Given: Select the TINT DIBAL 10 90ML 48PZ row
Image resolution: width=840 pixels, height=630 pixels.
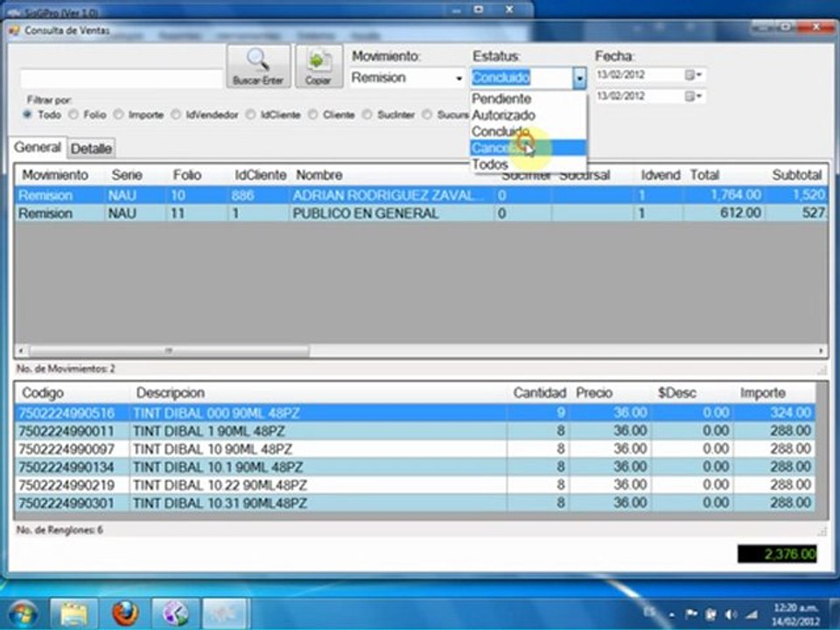Looking at the screenshot, I should click(x=415, y=449).
